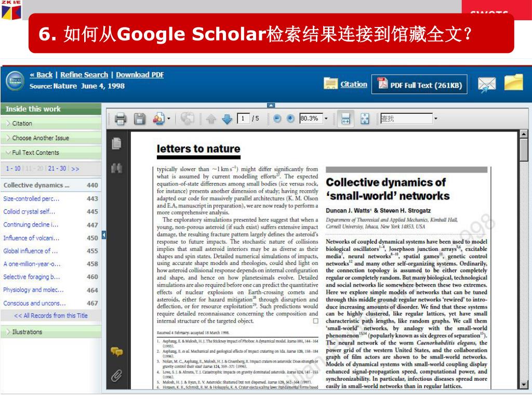Click the PDF Full Text Acrobat icon

pos(383,83)
